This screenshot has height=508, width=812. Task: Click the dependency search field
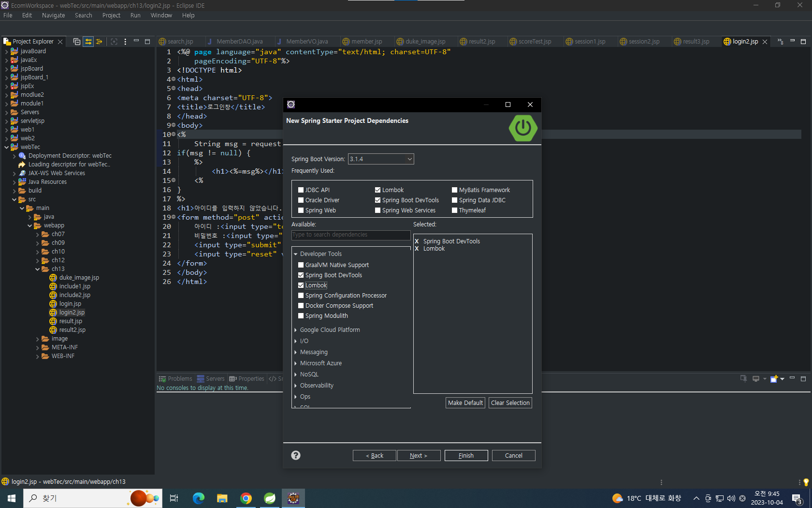[x=351, y=235]
